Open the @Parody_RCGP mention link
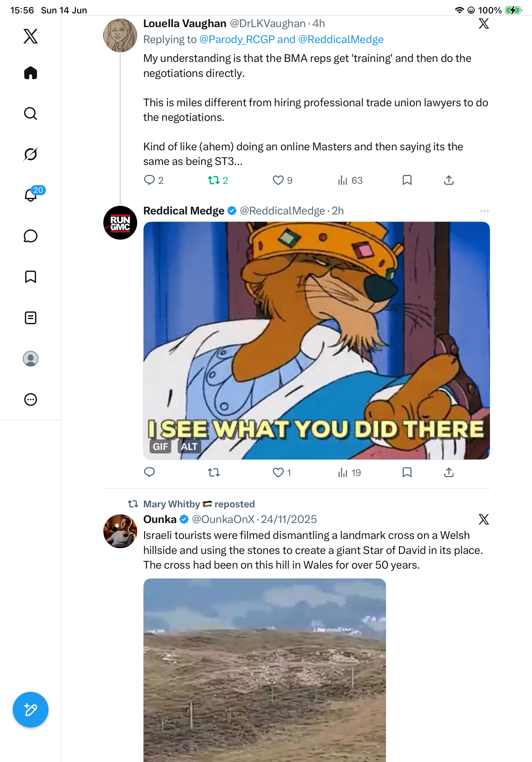 click(237, 40)
